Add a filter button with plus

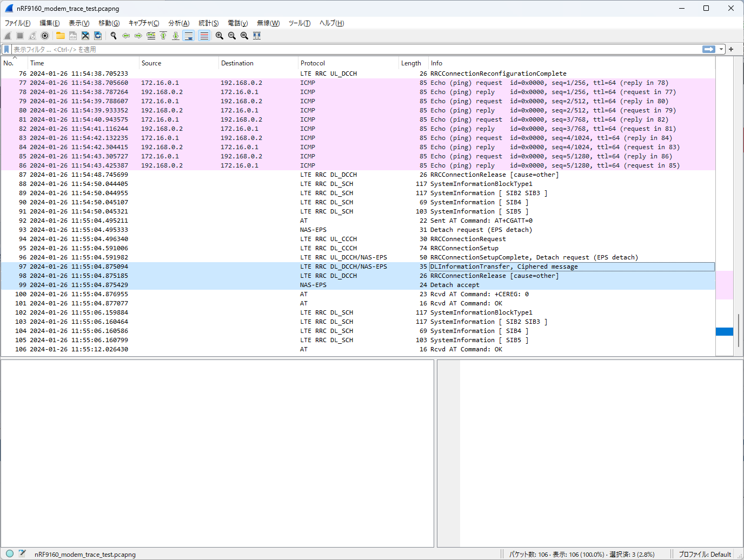(x=731, y=49)
